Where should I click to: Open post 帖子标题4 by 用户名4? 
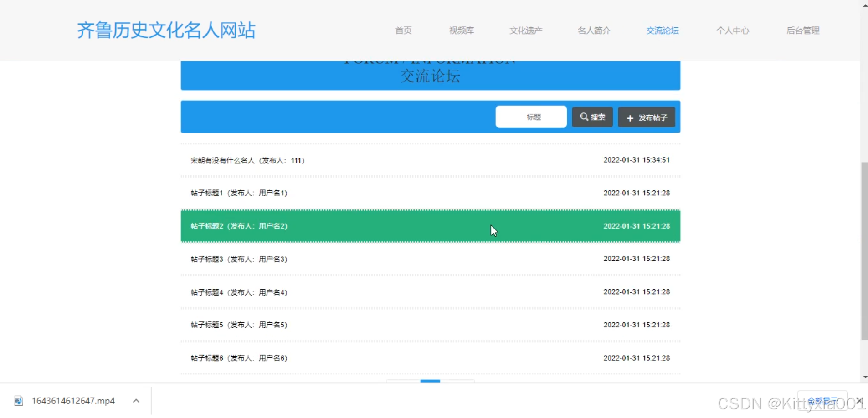(431, 292)
